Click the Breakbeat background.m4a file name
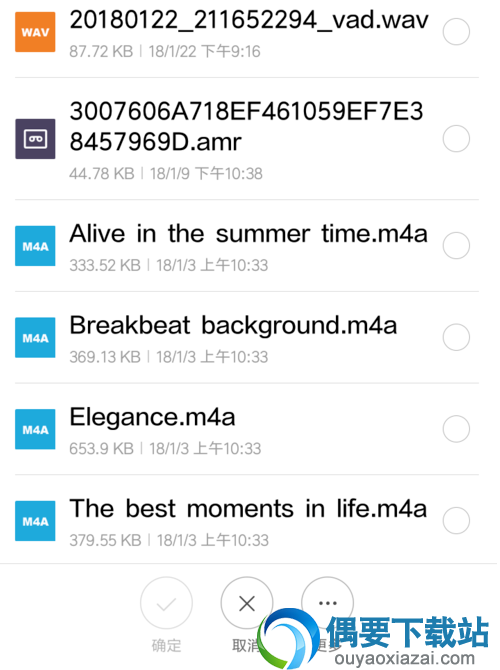Viewport: 500px width, 670px height. (x=233, y=326)
